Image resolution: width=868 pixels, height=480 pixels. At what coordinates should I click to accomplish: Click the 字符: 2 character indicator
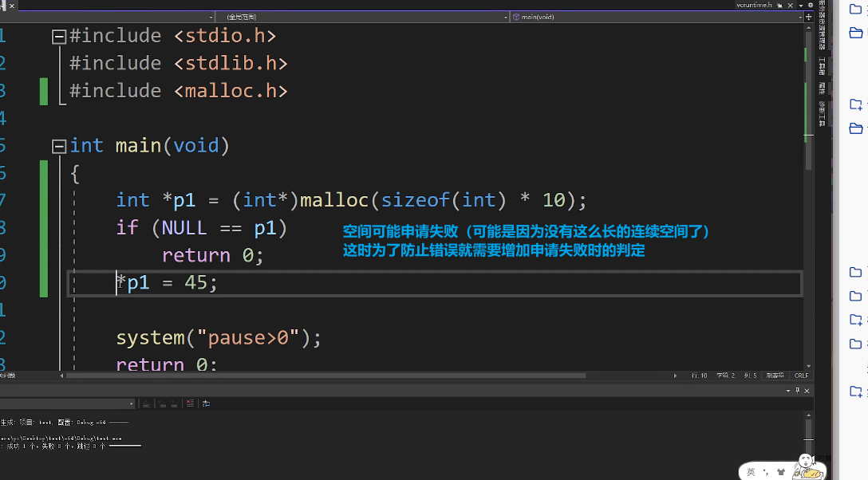click(x=725, y=376)
